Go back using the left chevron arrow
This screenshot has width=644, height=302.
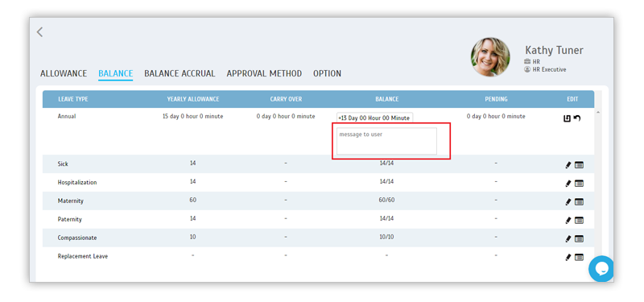pos(39,32)
